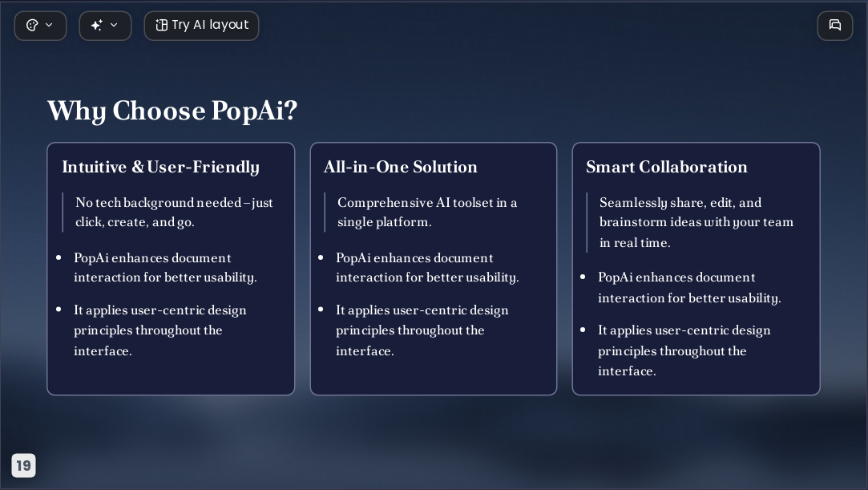Viewport: 868px width, 490px height.
Task: Click 'It applies user-centric' bullet in Smart Collaboration card
Action: (x=684, y=351)
